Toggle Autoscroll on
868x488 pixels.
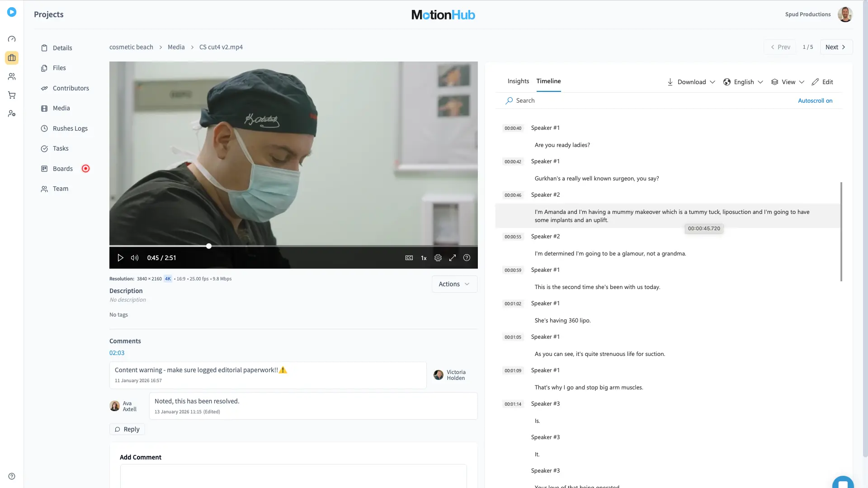coord(815,101)
